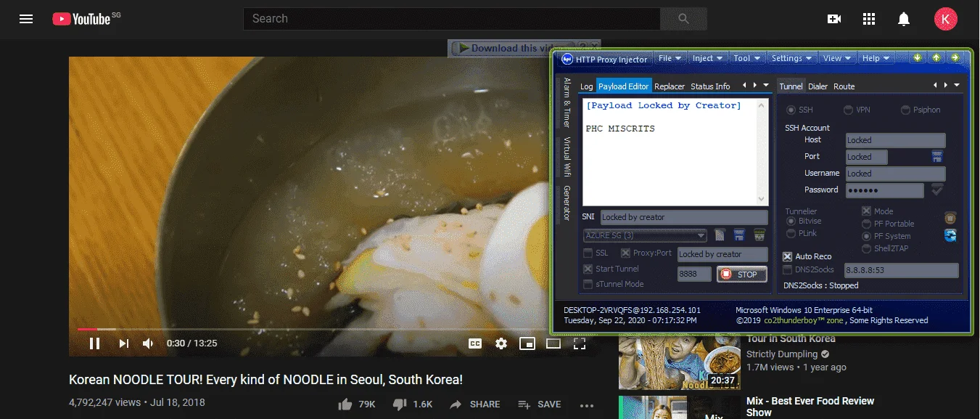This screenshot has height=419, width=980.
Task: Select the Payload Editor tab
Action: (624, 86)
